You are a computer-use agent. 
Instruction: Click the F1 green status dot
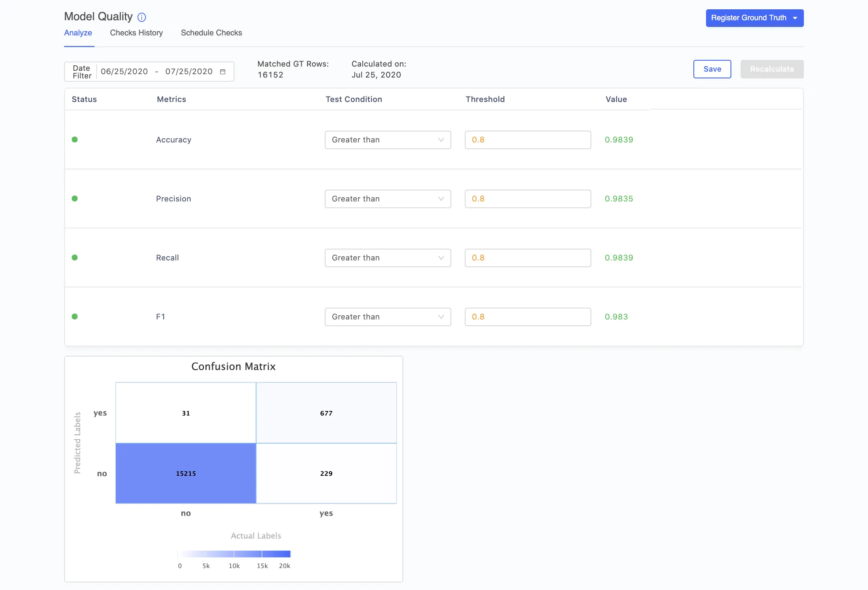tap(75, 316)
